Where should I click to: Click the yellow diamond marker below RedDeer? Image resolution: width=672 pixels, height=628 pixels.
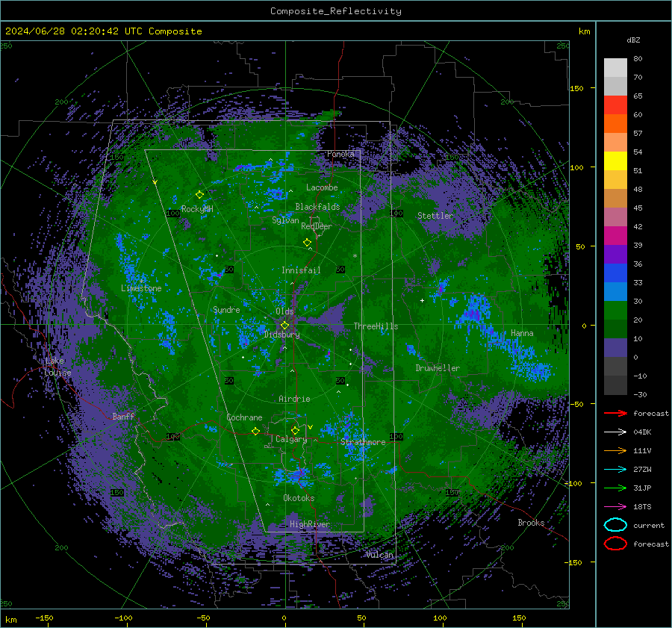307,243
